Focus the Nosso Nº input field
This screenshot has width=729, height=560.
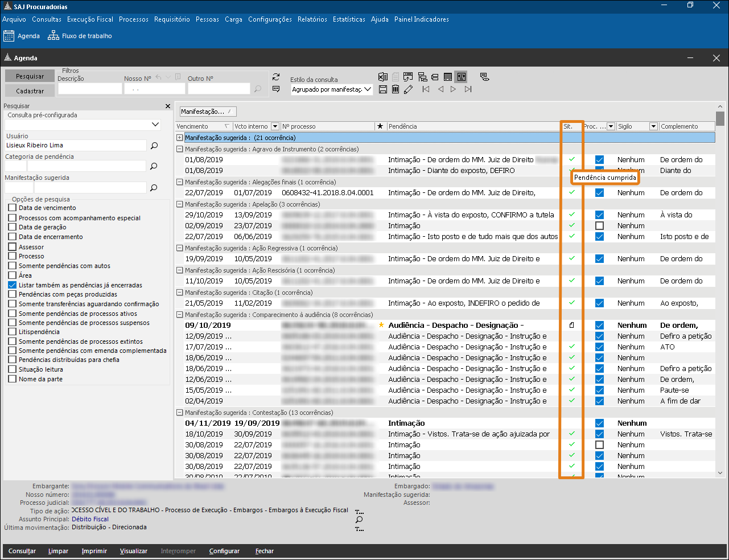(154, 89)
